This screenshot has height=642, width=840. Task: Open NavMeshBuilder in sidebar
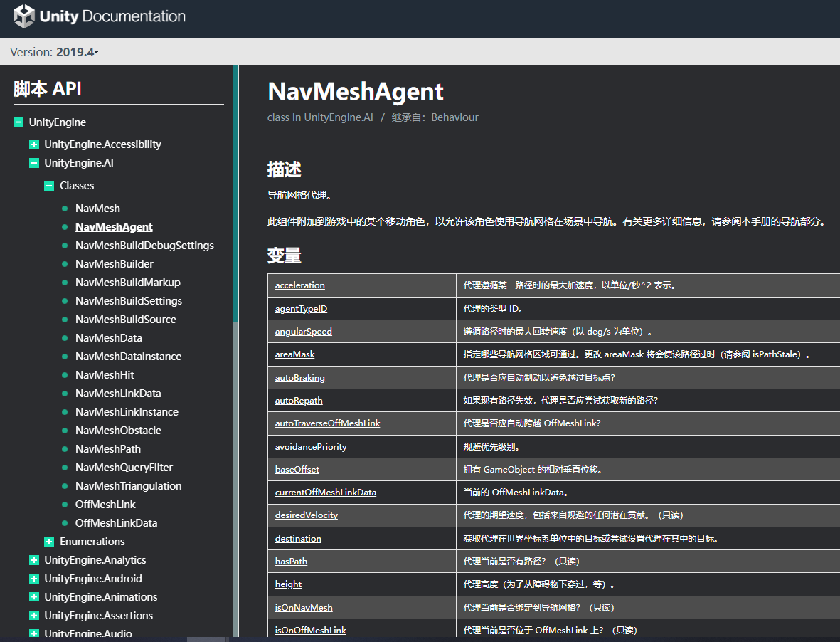pos(114,264)
